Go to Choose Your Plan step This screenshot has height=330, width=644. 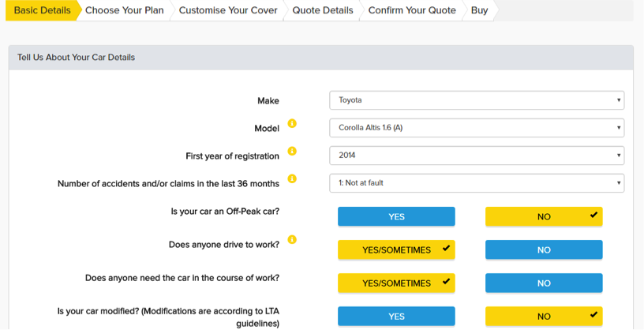[x=125, y=10]
